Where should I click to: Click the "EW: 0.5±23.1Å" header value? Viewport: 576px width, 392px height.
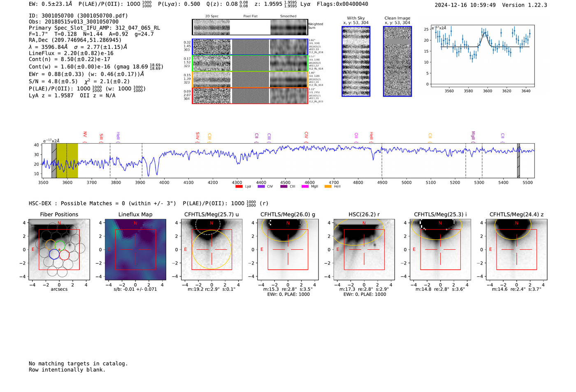pos(50,4)
